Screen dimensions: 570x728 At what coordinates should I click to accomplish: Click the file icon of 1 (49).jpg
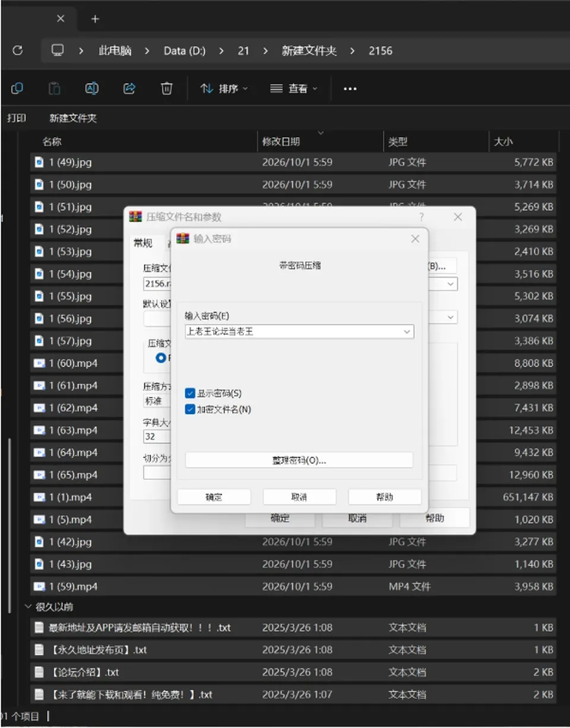click(39, 162)
